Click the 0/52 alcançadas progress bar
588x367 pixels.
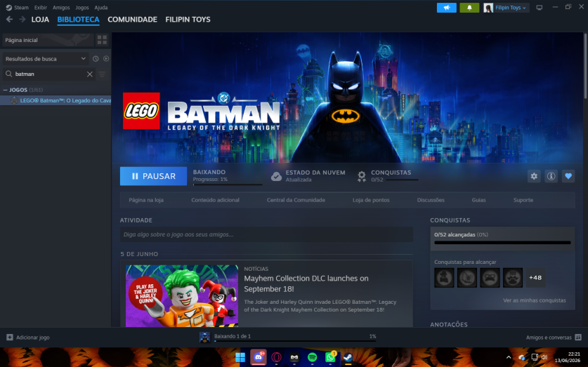click(x=502, y=243)
